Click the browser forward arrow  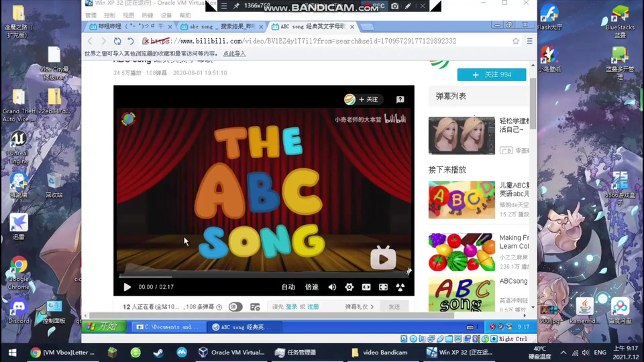[103, 41]
